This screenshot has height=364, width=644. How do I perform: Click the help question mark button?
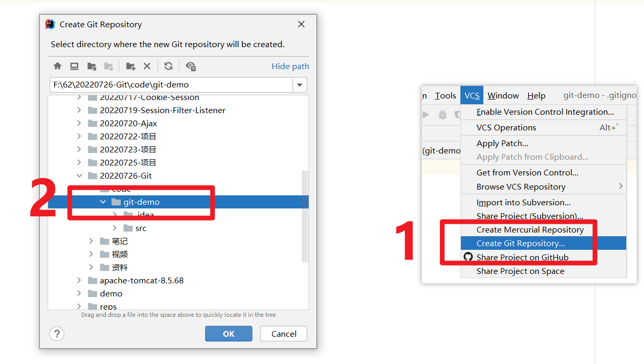57,334
